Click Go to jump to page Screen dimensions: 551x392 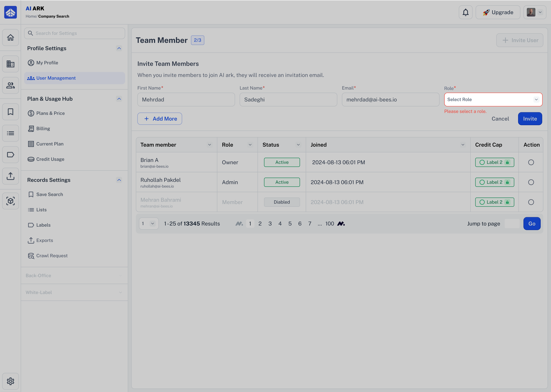click(x=532, y=224)
